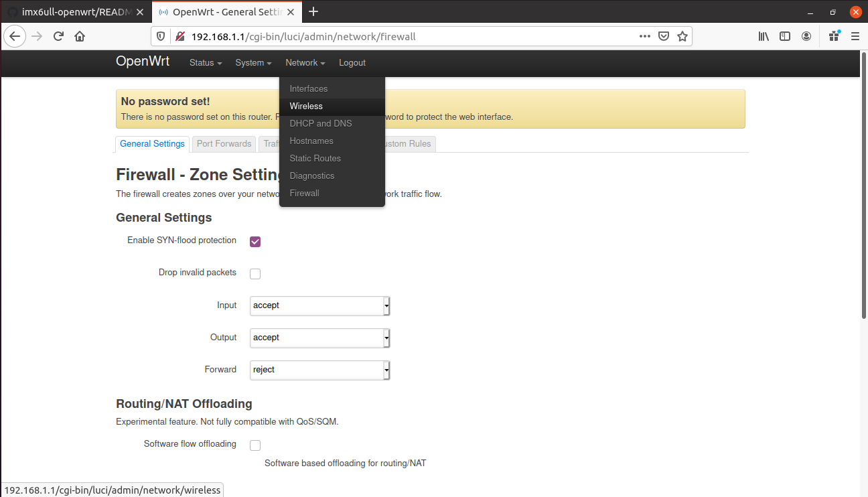Open Diagnostics menu entry
This screenshot has width=868, height=497.
coord(332,175)
